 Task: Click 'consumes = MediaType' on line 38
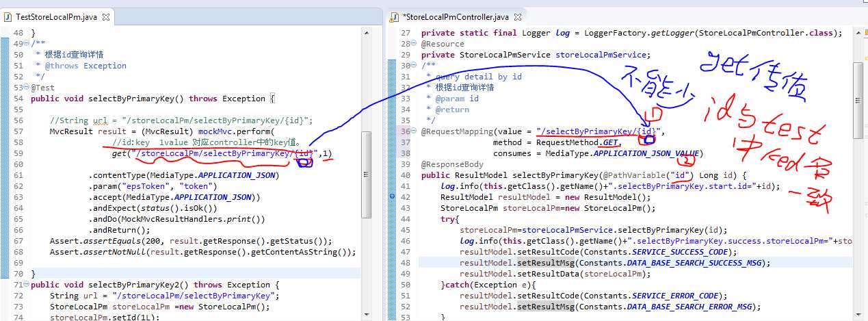point(541,153)
